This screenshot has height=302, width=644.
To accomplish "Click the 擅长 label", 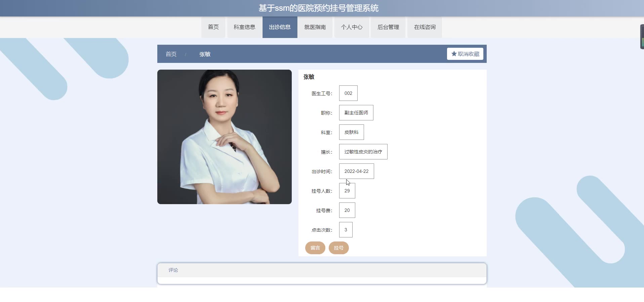I will tap(326, 152).
